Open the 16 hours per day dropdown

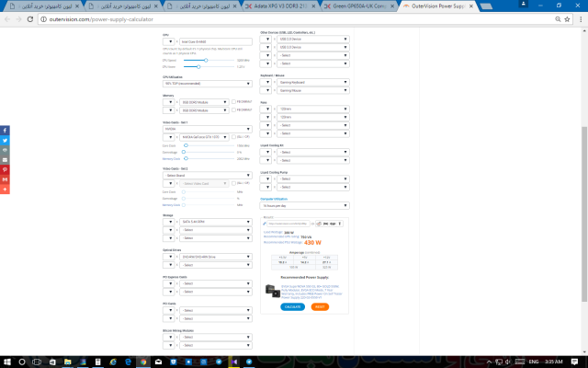click(x=304, y=206)
